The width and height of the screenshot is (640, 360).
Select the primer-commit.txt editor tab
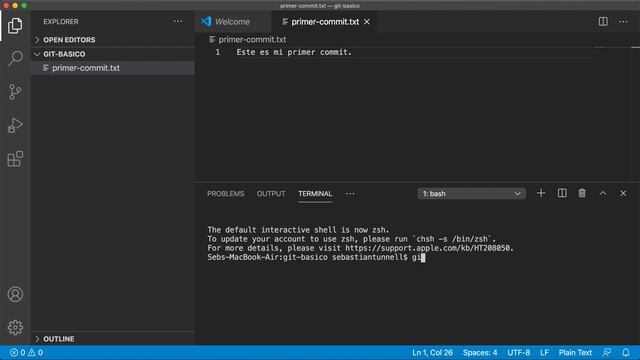click(325, 22)
